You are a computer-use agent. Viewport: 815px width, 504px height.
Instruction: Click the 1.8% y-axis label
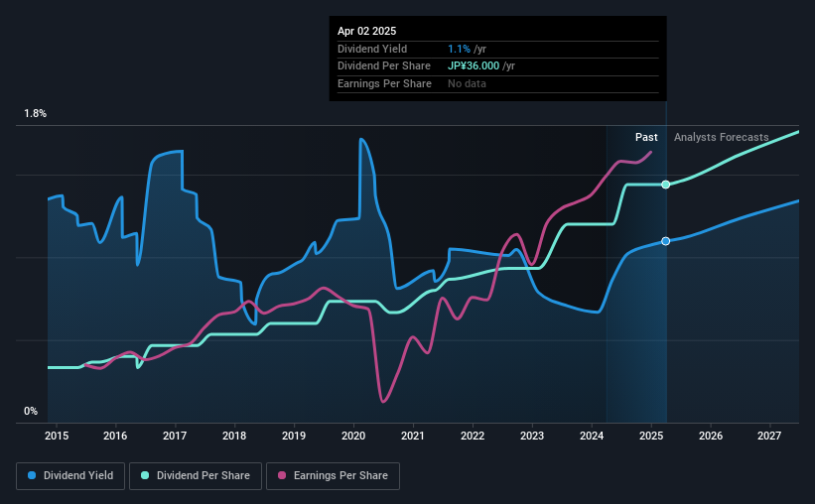(36, 113)
